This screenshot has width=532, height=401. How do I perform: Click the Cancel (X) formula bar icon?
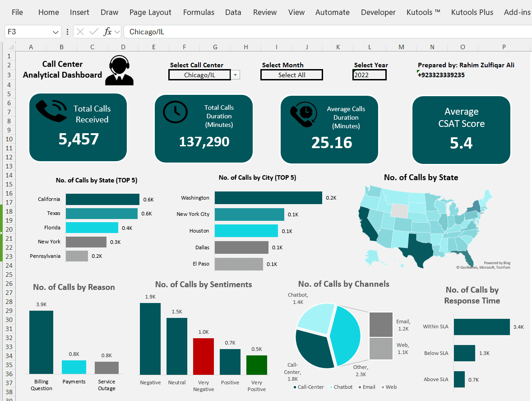point(80,32)
